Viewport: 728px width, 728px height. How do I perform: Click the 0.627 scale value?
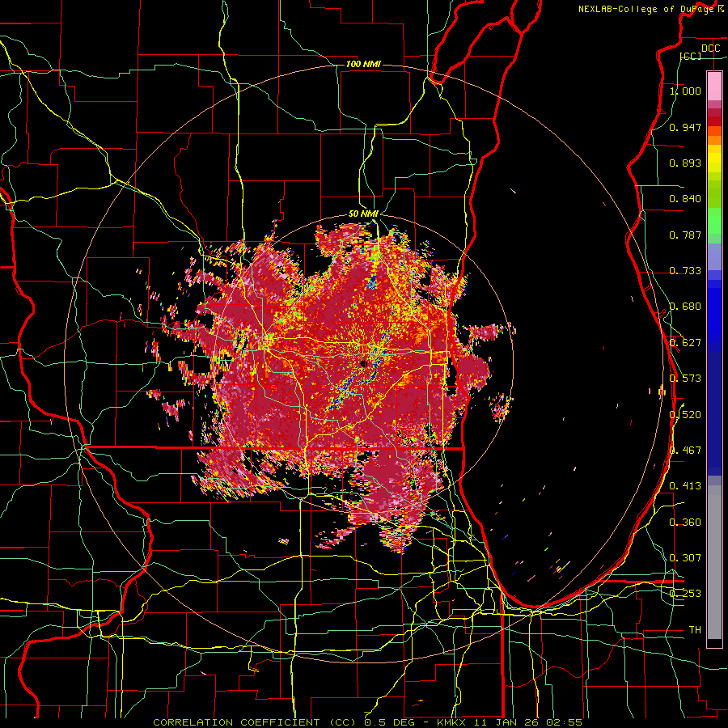[x=685, y=343]
